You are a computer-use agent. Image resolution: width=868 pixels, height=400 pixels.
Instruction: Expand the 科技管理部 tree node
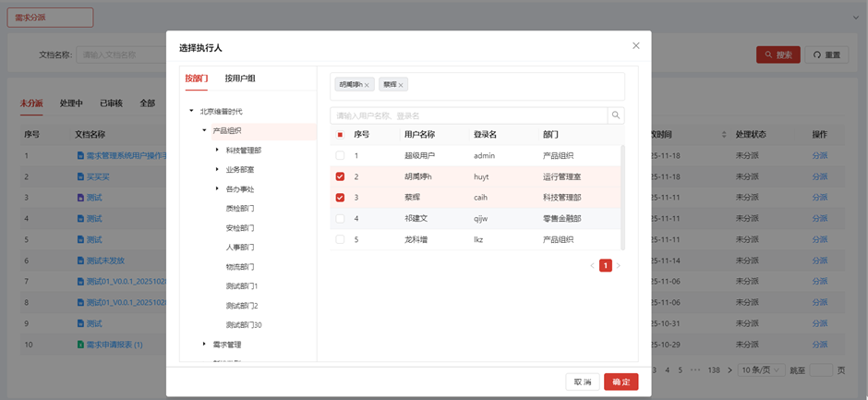point(217,150)
